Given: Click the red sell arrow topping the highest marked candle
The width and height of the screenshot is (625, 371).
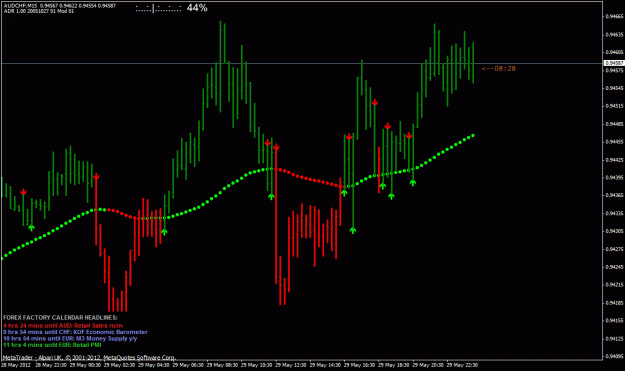Looking at the screenshot, I should (375, 103).
